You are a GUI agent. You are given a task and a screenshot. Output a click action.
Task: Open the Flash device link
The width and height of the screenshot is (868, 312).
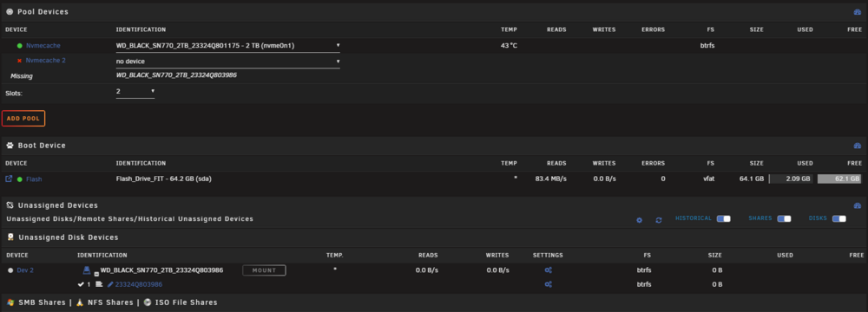34,179
